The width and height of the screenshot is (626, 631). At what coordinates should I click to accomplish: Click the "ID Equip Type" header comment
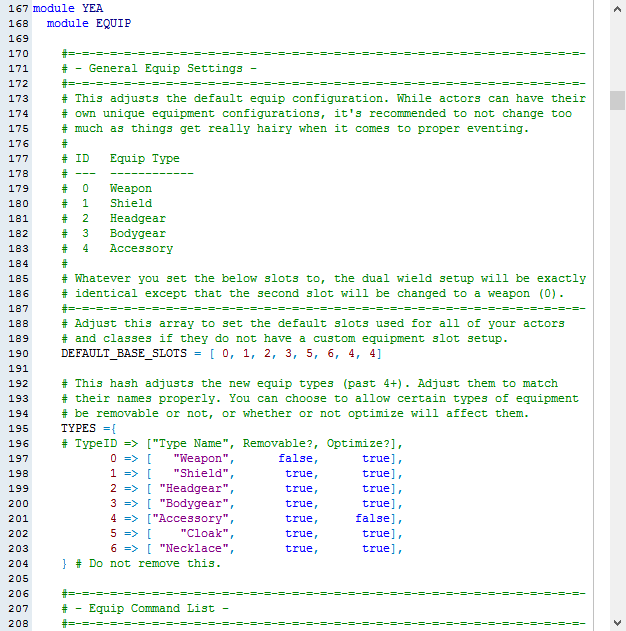point(120,159)
